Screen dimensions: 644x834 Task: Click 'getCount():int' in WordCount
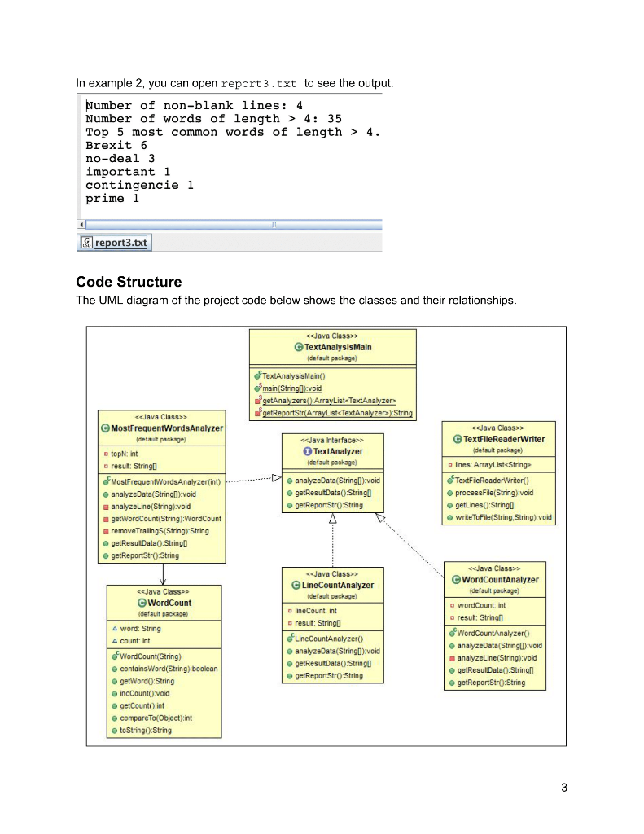(142, 706)
